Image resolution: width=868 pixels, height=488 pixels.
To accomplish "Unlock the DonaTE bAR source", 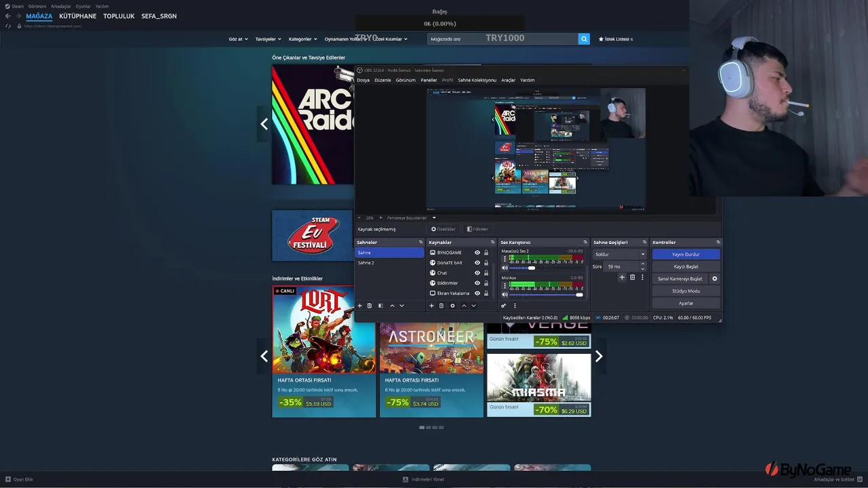I will (x=486, y=263).
